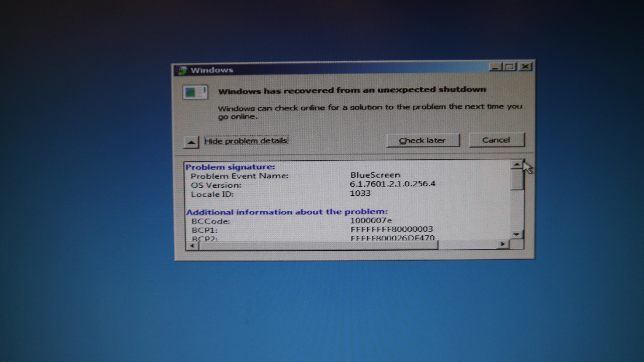Click the Windows title bar text
Image resolution: width=644 pixels, height=362 pixels.
[x=212, y=70]
